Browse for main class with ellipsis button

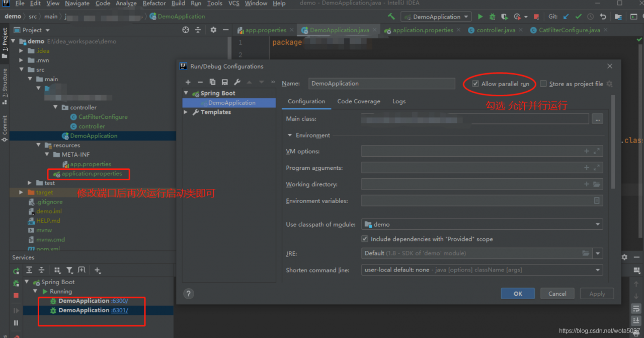[x=597, y=119]
